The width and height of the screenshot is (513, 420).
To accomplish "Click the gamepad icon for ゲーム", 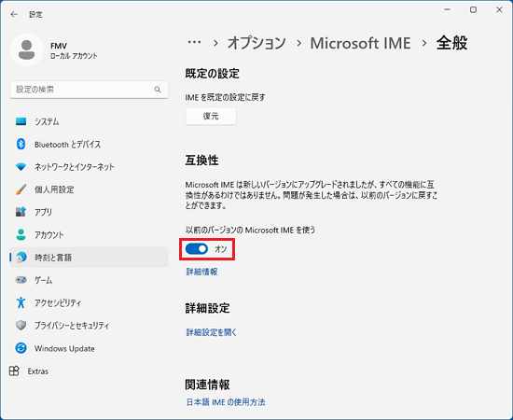I will click(21, 280).
